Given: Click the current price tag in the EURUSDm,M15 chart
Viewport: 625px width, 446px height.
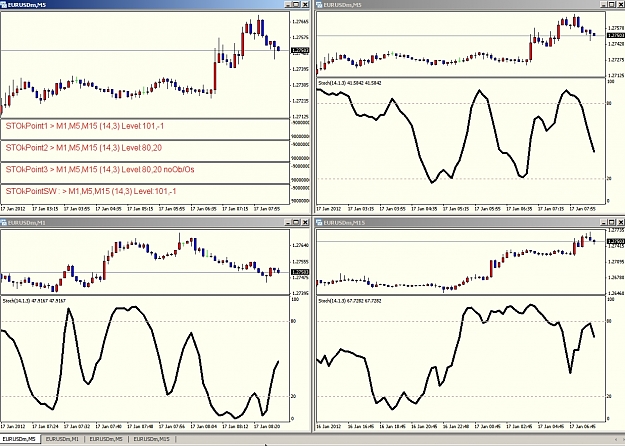Looking at the screenshot, I should [x=616, y=241].
